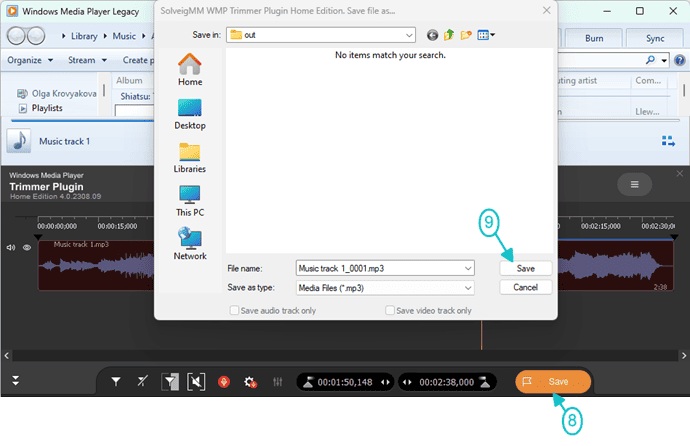Open the Stream menu
690x446 pixels.
pos(87,60)
